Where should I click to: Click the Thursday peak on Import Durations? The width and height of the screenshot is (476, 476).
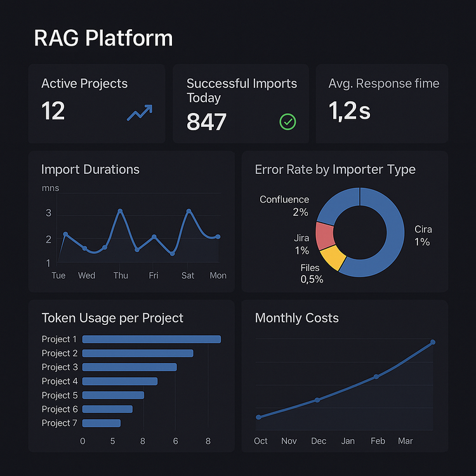pyautogui.click(x=121, y=211)
